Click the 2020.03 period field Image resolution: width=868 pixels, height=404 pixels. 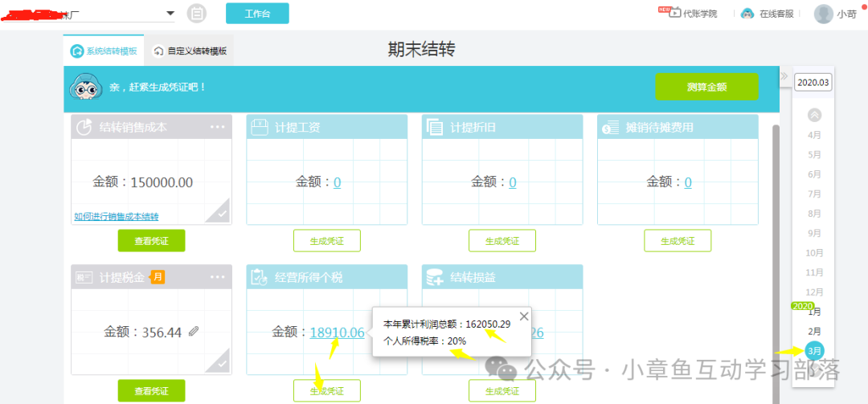813,83
